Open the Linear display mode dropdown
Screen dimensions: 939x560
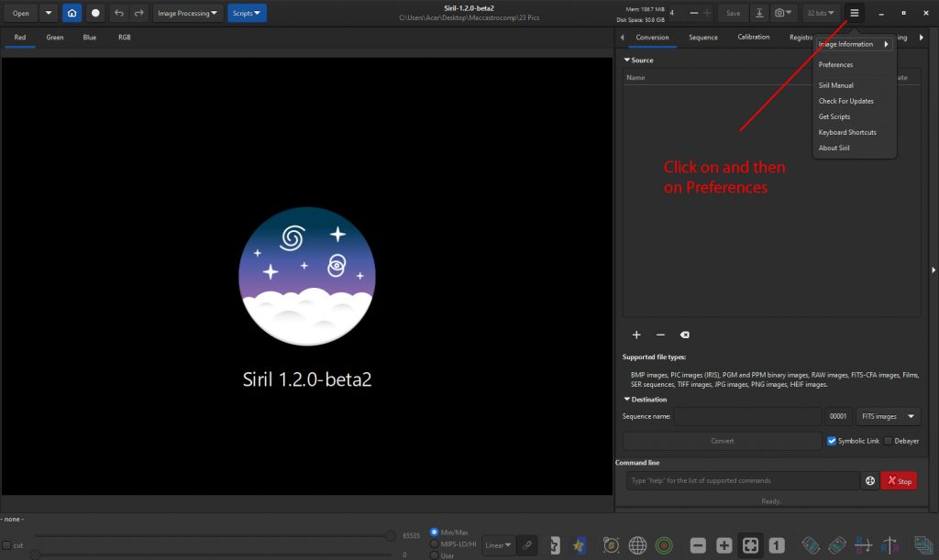tap(498, 545)
